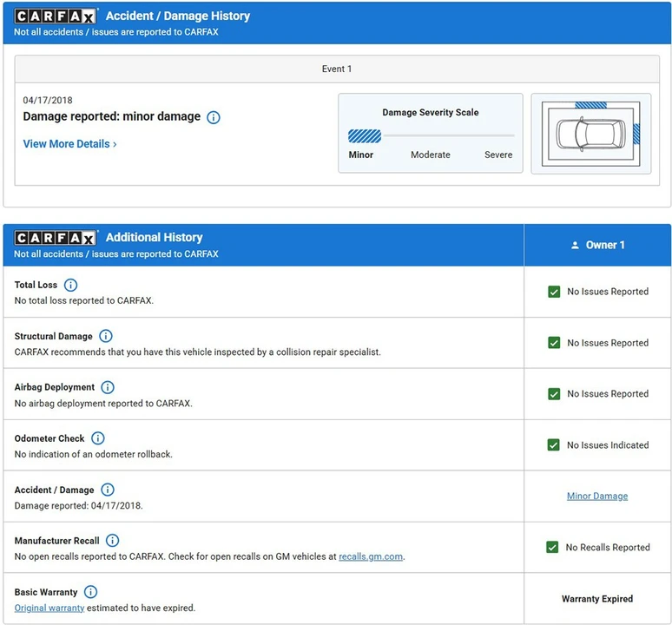
Task: Click the Severe label on severity scale
Action: (x=498, y=155)
